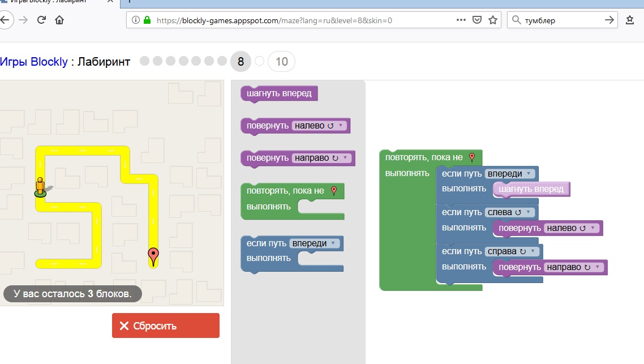Pick the шагнуть вперед block from the toolbox
644x364 pixels.
pos(280,93)
